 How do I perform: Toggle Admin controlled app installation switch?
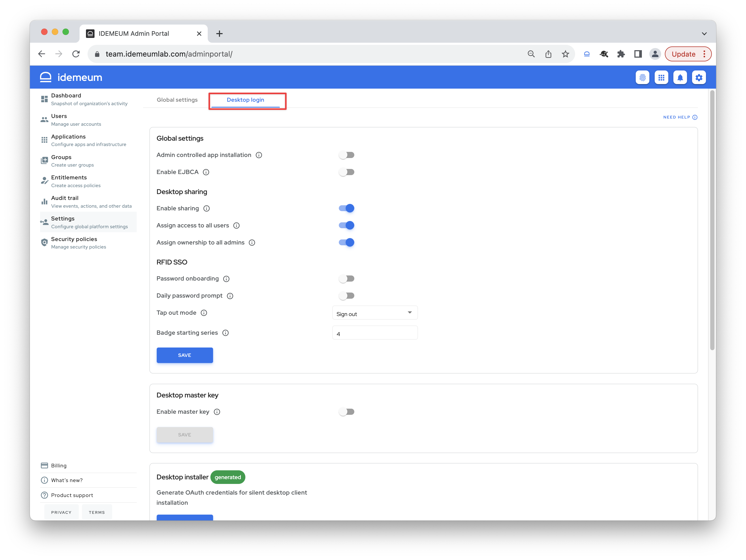click(346, 155)
